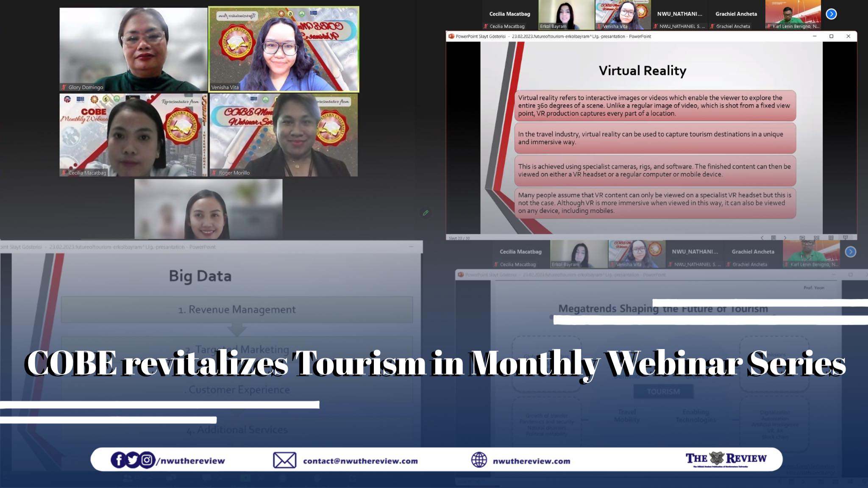Select Venisha Vita's highlighted gallery video tile
868x488 pixels.
click(x=284, y=50)
